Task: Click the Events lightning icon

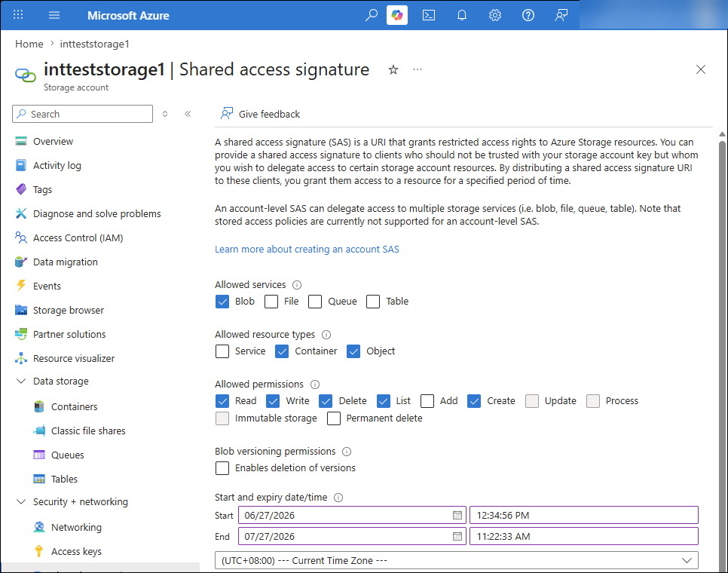Action: tap(21, 286)
